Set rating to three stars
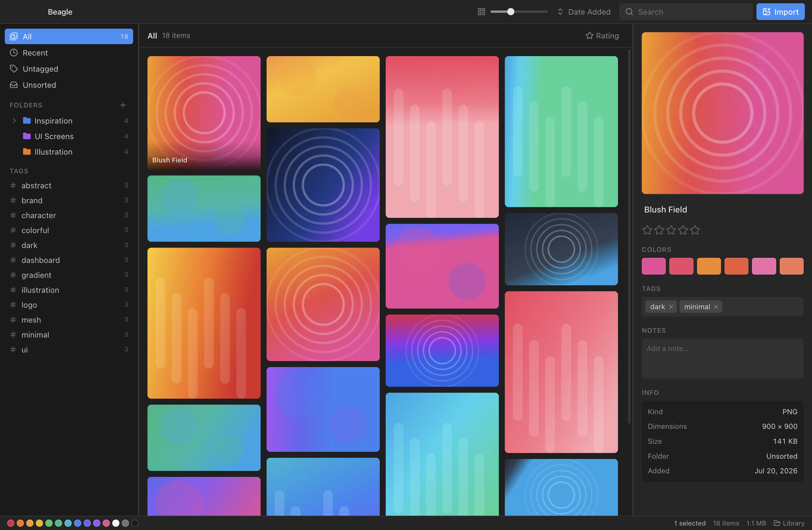 pos(671,230)
